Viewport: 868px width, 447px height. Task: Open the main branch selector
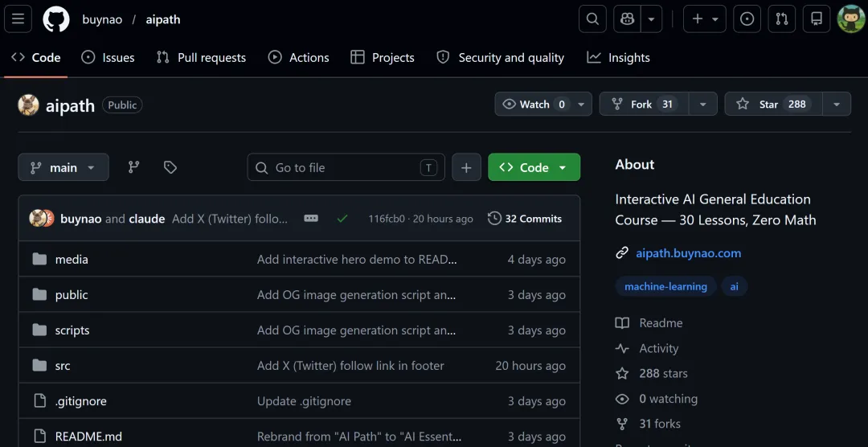click(63, 167)
